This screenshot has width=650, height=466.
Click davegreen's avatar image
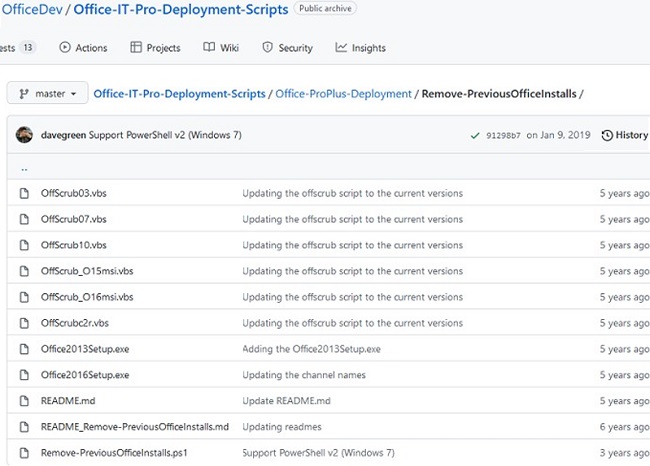pos(26,135)
